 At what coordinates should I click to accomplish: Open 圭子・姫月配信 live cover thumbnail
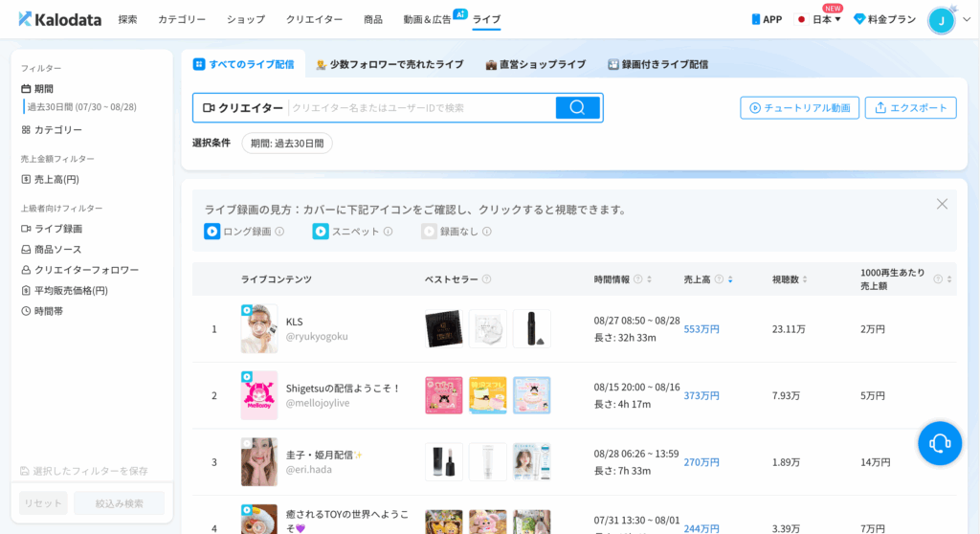(x=259, y=462)
